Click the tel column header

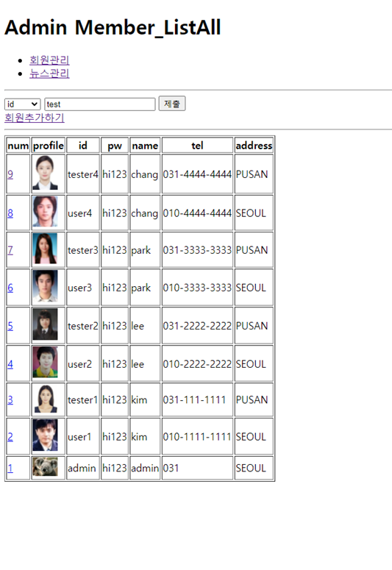click(x=197, y=146)
